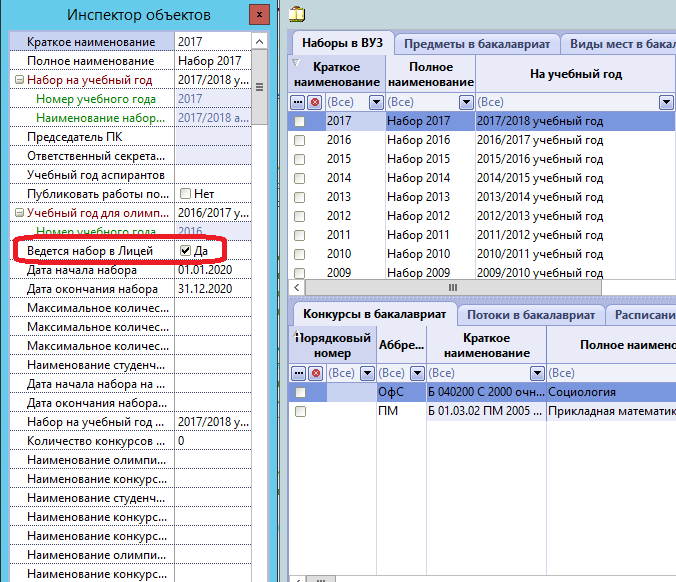Screen dimensions: 676x582
Task: Collapse Набор на учебный год node
Action: pos(19,80)
